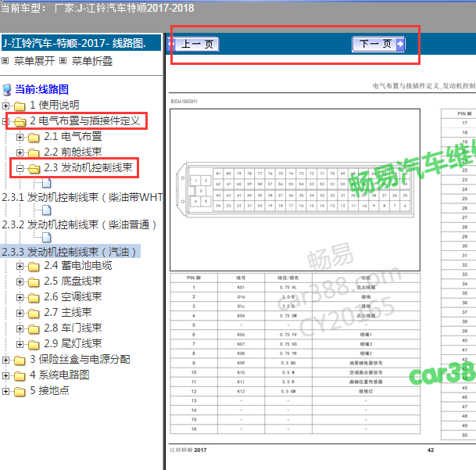
Task: Click folder icon of 1 使用说明
Action: coord(20,106)
